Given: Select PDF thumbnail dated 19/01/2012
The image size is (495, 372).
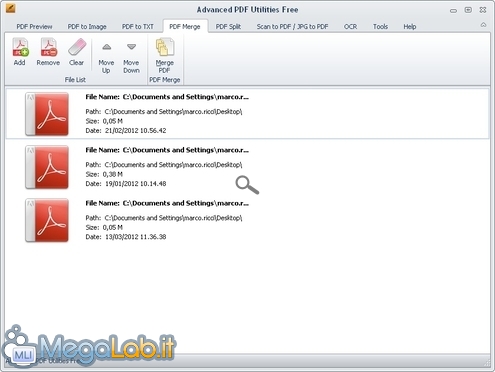Looking at the screenshot, I should 47,167.
